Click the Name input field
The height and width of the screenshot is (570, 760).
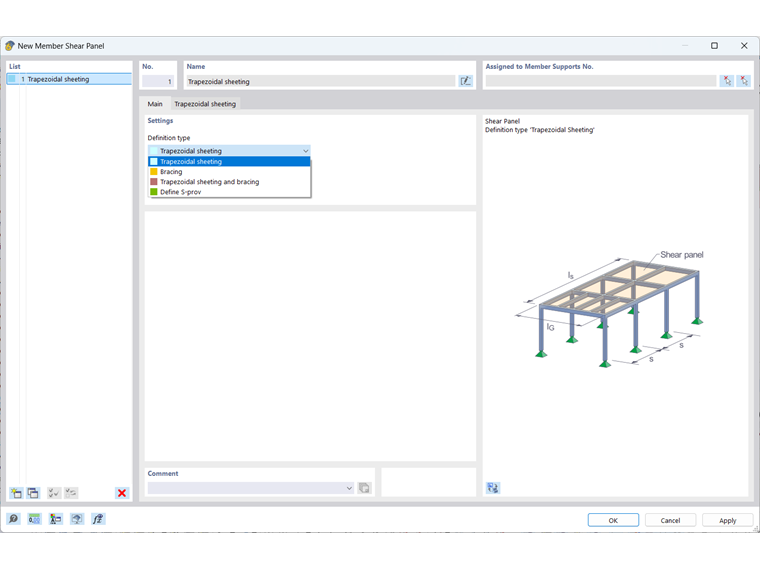(x=321, y=81)
